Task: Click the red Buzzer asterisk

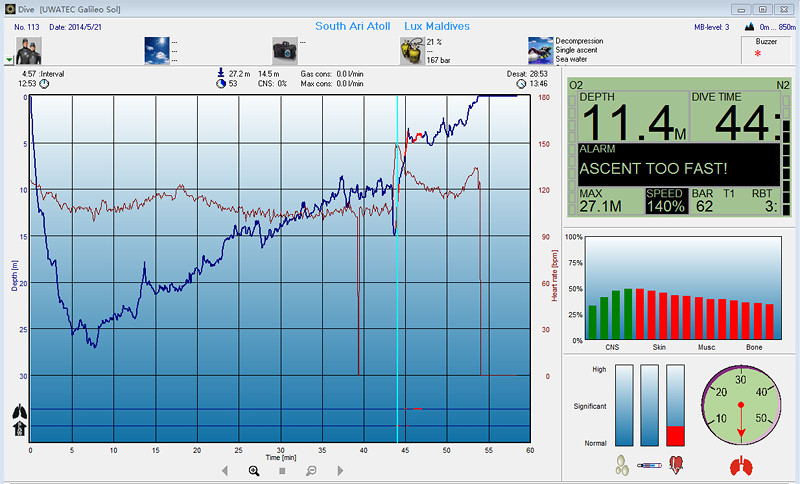Action: click(758, 54)
